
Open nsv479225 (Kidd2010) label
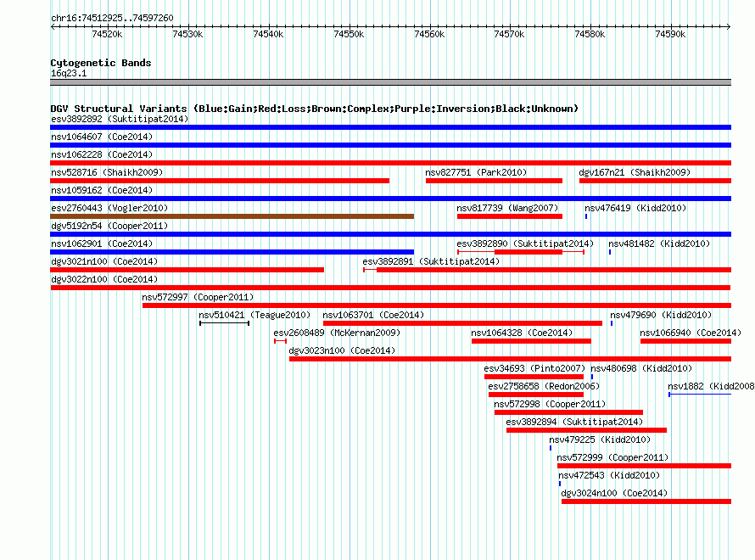(x=600, y=440)
